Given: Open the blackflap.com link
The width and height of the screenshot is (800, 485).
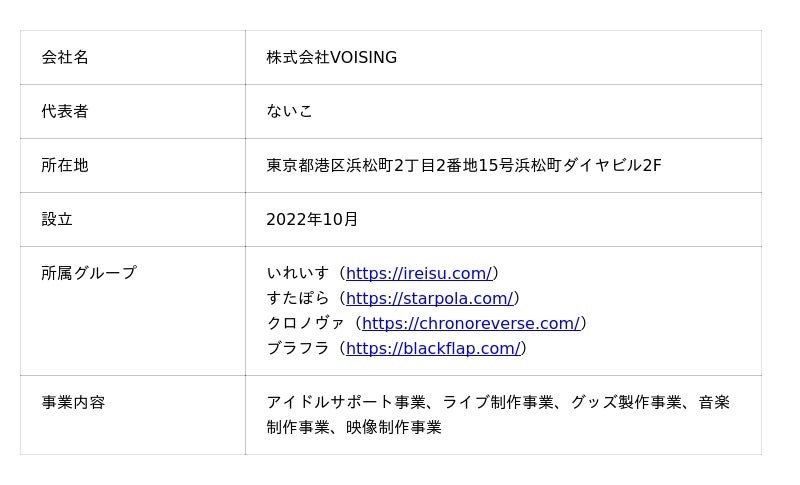Looking at the screenshot, I should tap(433, 348).
